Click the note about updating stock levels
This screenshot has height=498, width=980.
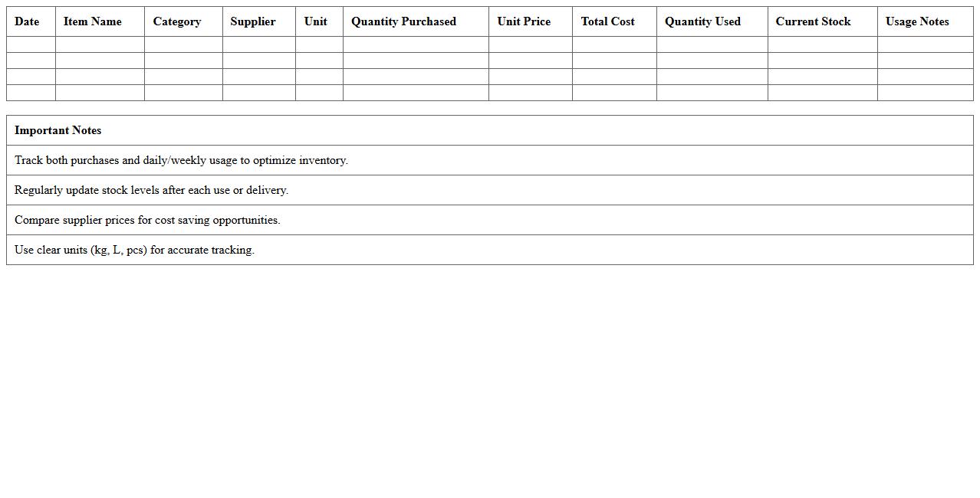(152, 190)
